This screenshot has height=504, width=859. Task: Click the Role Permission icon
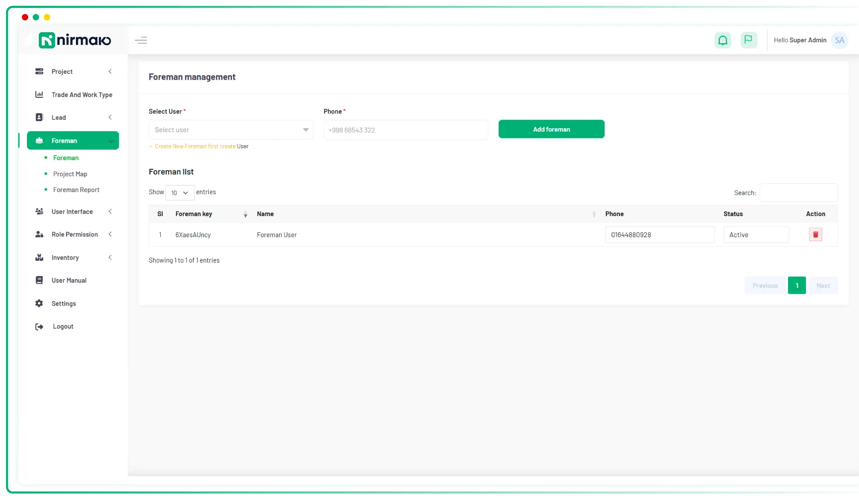pos(39,234)
